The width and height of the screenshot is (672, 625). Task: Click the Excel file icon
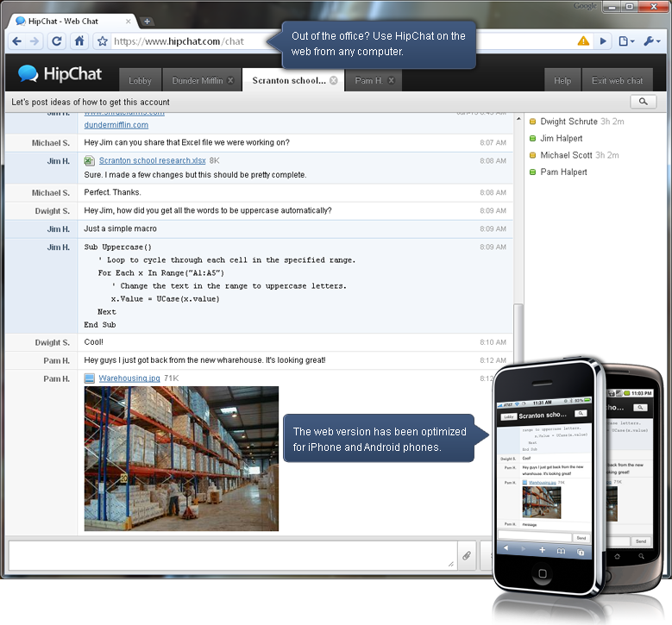(x=89, y=160)
